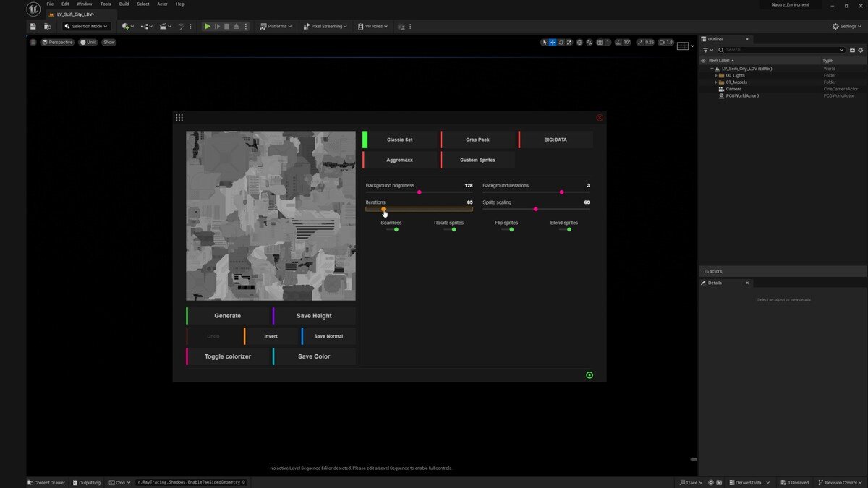The image size is (868, 488).
Task: Toggle the Flip sprites switch
Action: (x=507, y=229)
